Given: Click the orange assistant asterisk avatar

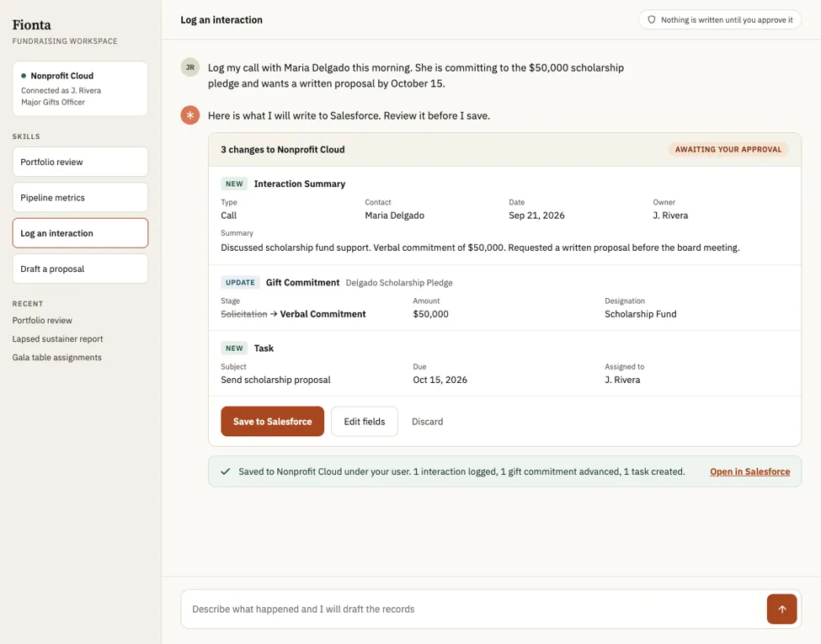Looking at the screenshot, I should [x=190, y=115].
